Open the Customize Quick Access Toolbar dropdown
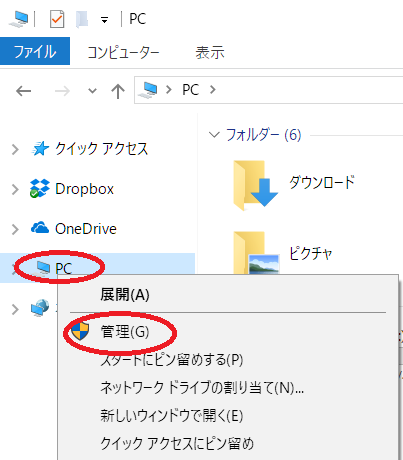 click(105, 21)
